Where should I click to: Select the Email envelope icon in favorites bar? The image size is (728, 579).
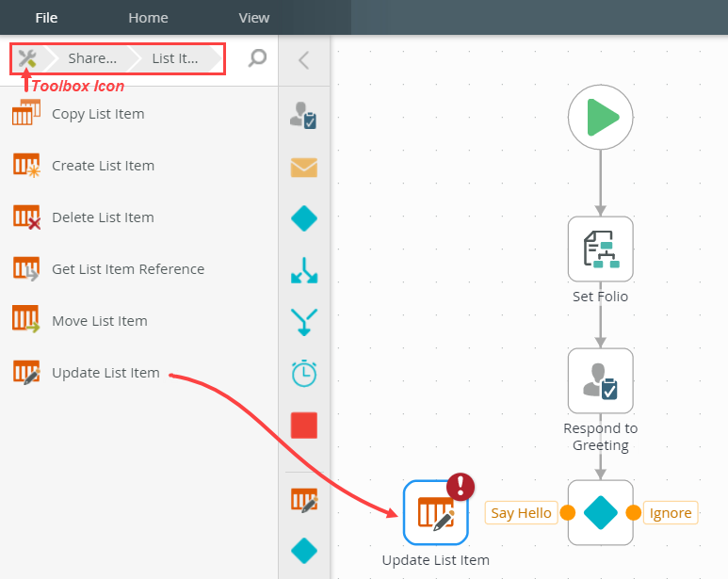(304, 168)
